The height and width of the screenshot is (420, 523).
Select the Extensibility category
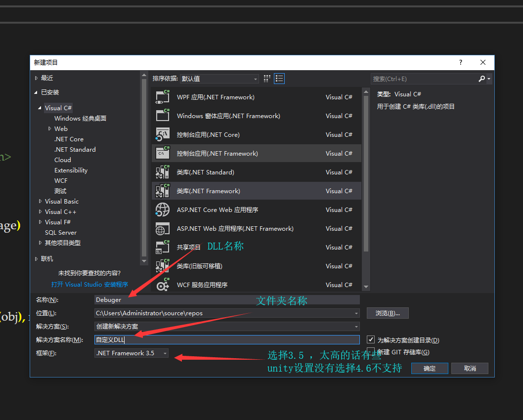pos(71,170)
